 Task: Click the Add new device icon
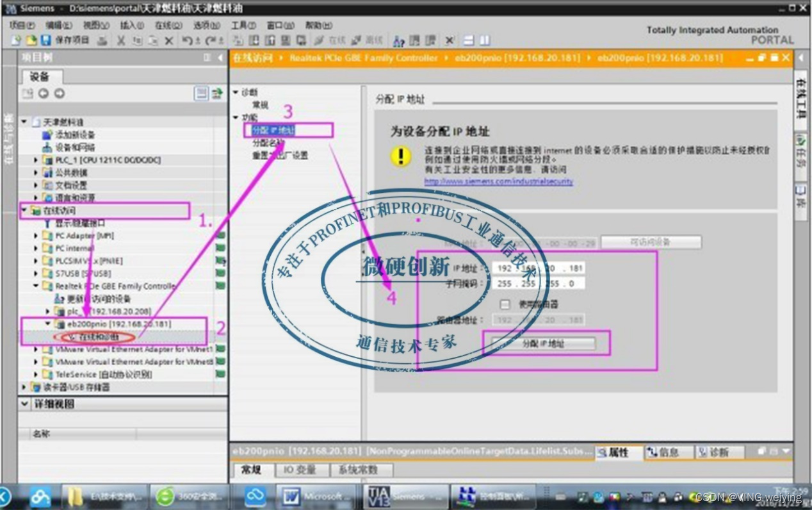pyautogui.click(x=46, y=135)
